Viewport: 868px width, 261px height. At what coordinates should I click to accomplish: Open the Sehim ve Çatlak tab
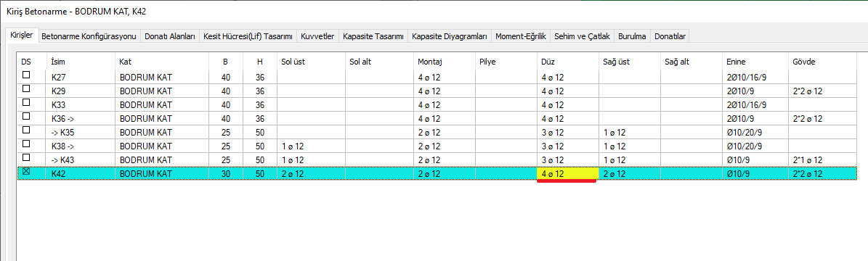point(582,36)
